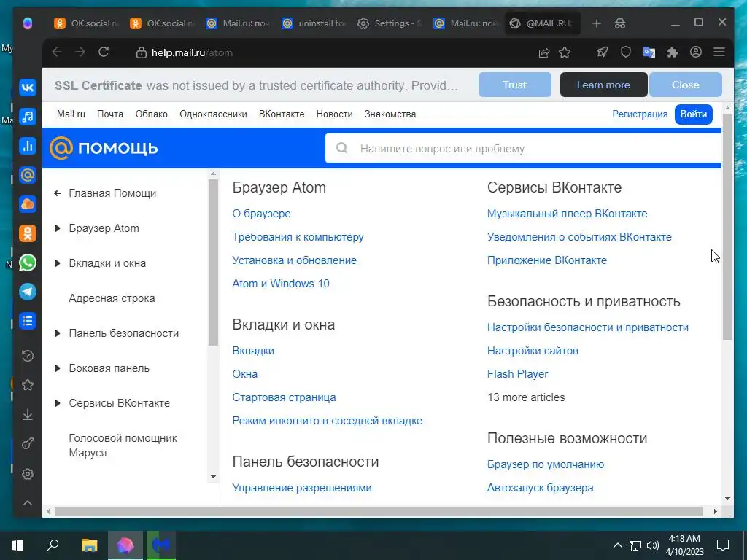The width and height of the screenshot is (747, 560).
Task: Open VK icon in browser sidebar
Action: [x=28, y=87]
